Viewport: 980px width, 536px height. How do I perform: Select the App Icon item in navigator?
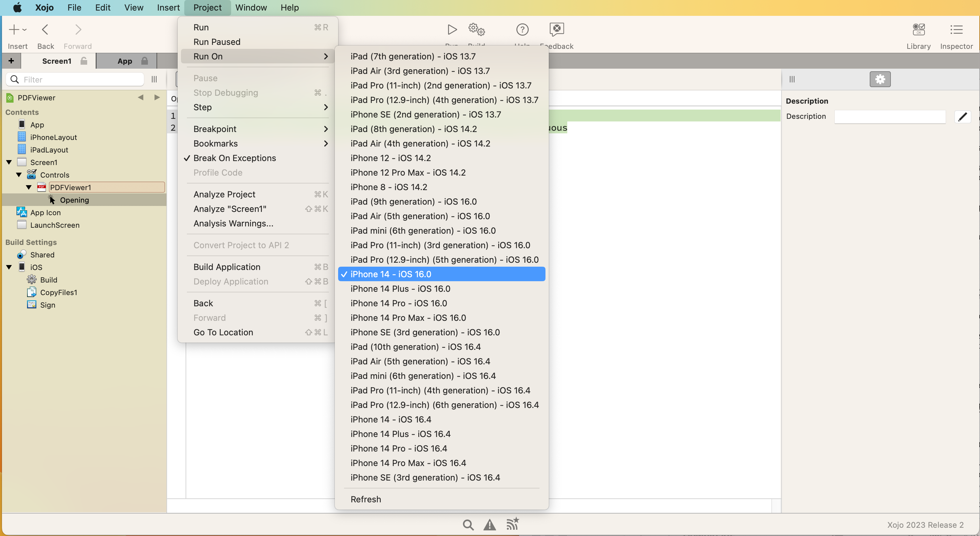(x=45, y=213)
